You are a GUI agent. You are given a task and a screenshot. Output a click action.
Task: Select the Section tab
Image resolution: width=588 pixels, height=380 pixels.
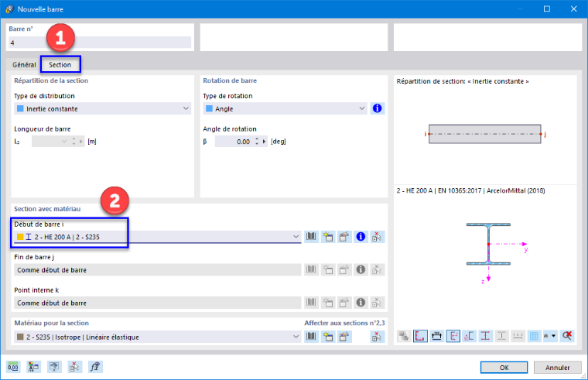tap(60, 64)
